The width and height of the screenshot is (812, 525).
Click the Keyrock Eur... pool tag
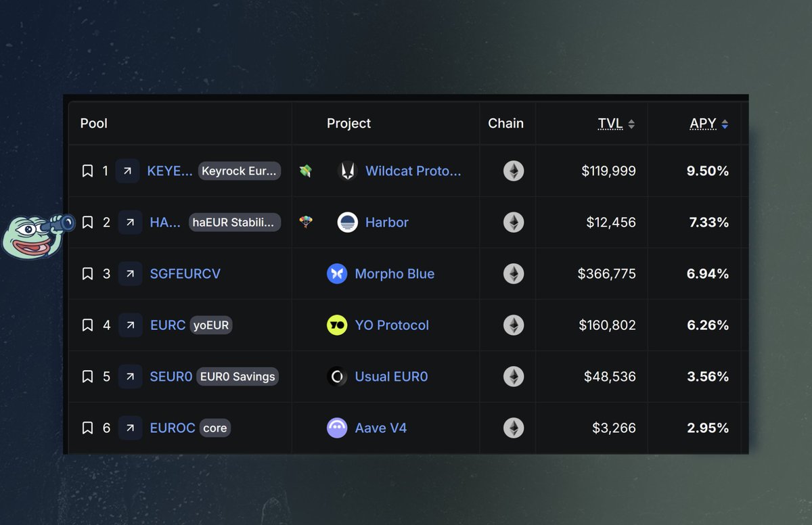tap(239, 171)
